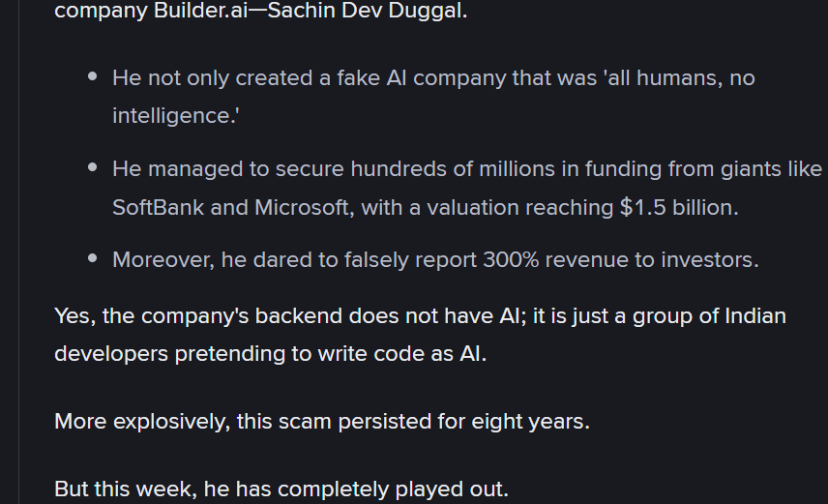828x504 pixels.
Task: Click the line starting Yes, the company's backend
Action: pos(421,316)
